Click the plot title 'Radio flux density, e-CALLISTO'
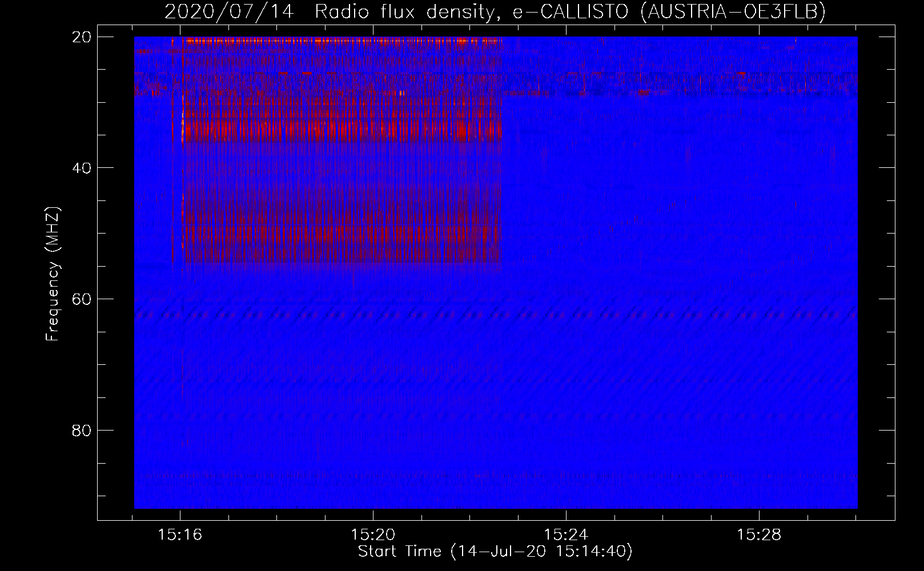 click(471, 11)
